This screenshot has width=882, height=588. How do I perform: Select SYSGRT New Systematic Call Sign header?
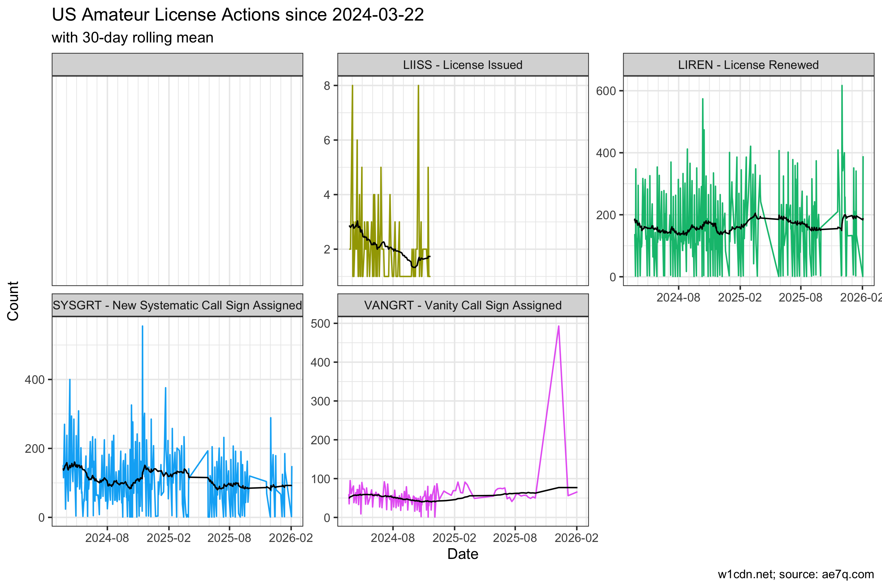177,305
